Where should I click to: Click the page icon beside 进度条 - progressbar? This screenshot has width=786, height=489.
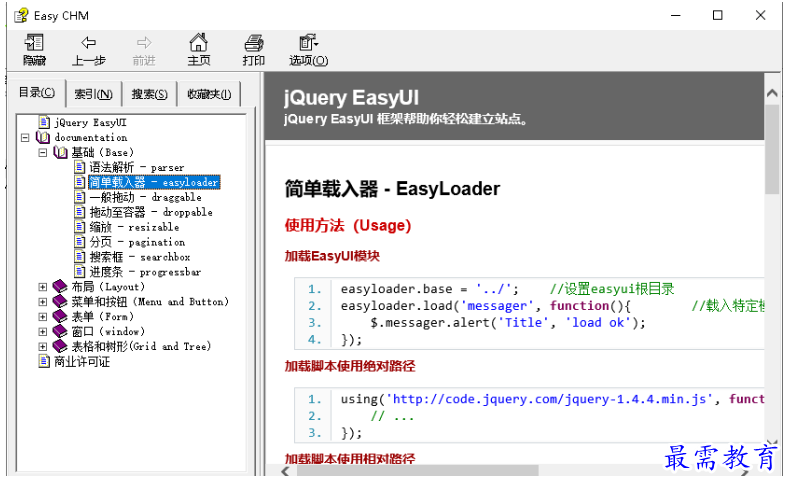coord(80,272)
